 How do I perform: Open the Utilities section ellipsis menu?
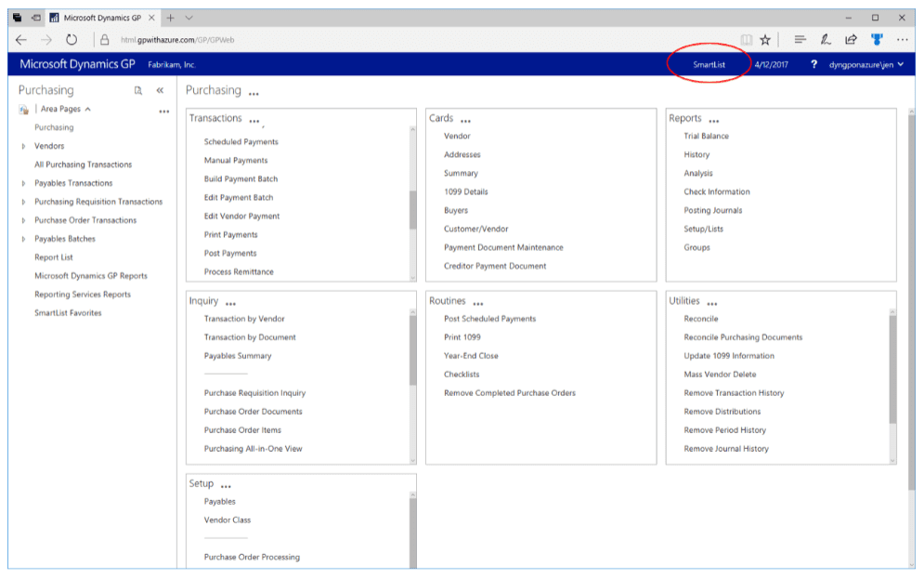click(712, 304)
